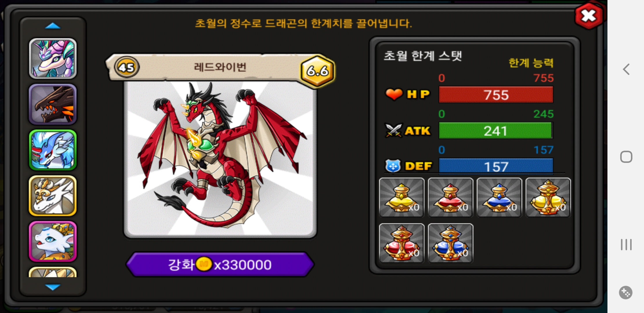Select the large blue essence potion
Image resolution: width=644 pixels, height=313 pixels.
click(x=451, y=243)
